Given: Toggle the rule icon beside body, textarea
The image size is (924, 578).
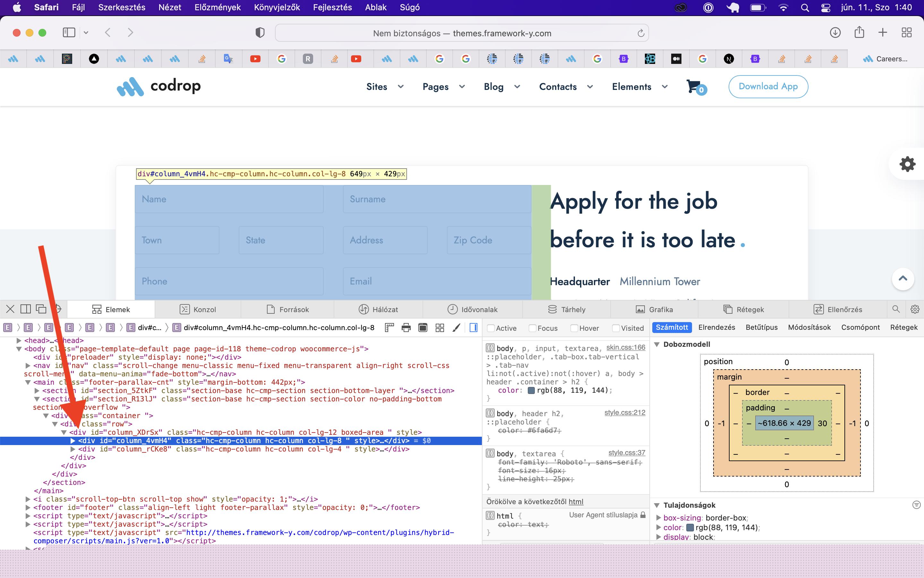Looking at the screenshot, I should coord(490,453).
